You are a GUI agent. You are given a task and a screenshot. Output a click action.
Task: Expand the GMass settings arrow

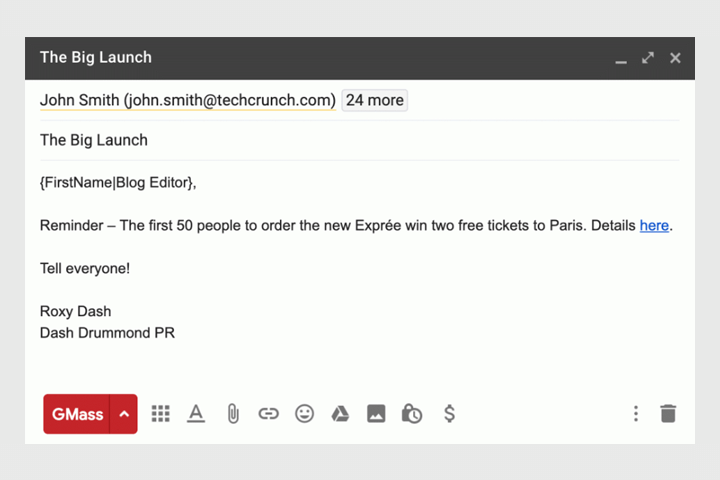click(124, 413)
